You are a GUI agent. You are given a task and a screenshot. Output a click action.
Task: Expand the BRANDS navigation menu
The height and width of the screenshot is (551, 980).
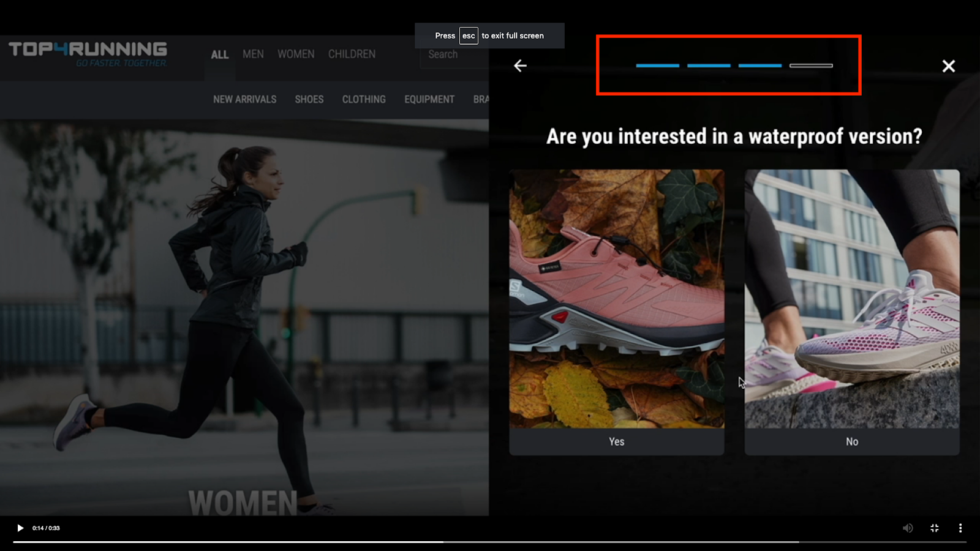tap(483, 99)
